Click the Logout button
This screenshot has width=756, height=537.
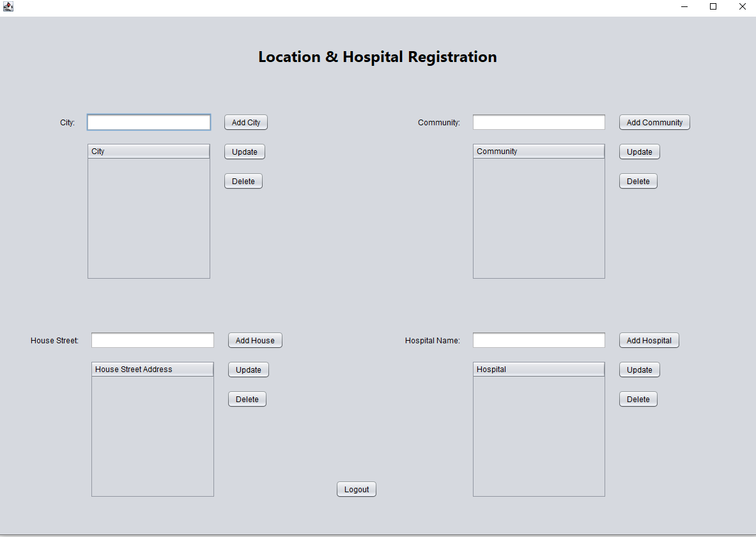pyautogui.click(x=356, y=489)
